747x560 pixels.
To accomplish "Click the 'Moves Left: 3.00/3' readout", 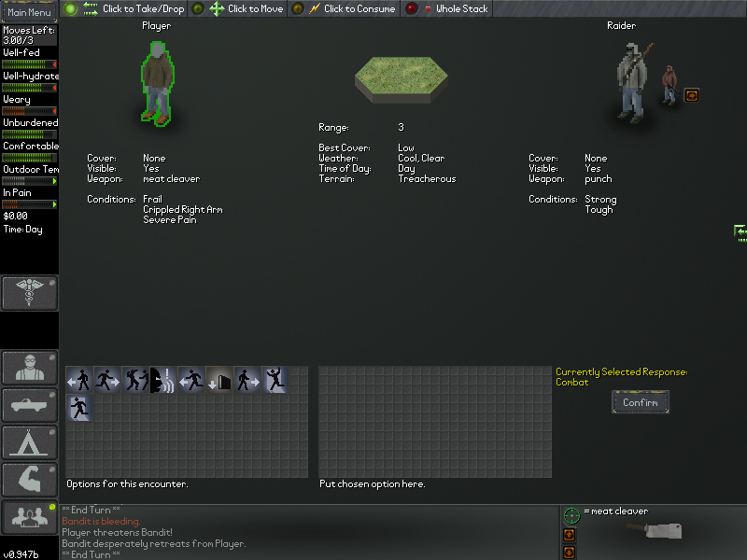I will [29, 35].
